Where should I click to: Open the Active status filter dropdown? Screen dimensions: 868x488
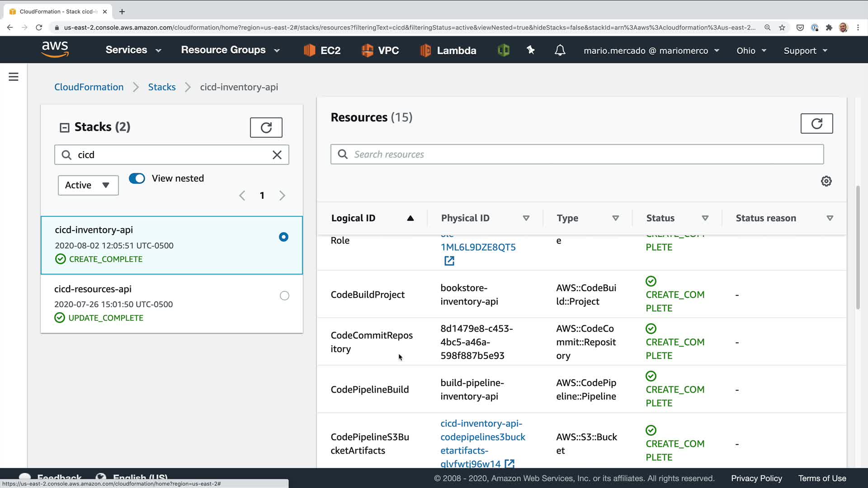(x=88, y=185)
